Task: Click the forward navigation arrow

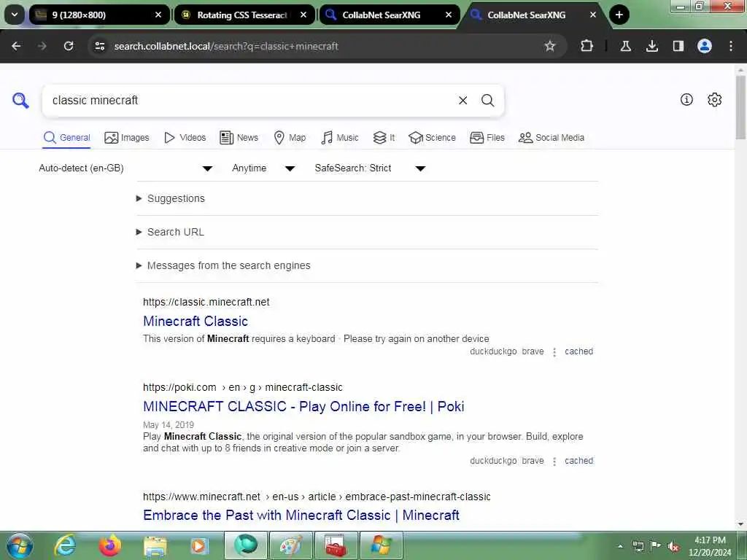Action: 42,46
